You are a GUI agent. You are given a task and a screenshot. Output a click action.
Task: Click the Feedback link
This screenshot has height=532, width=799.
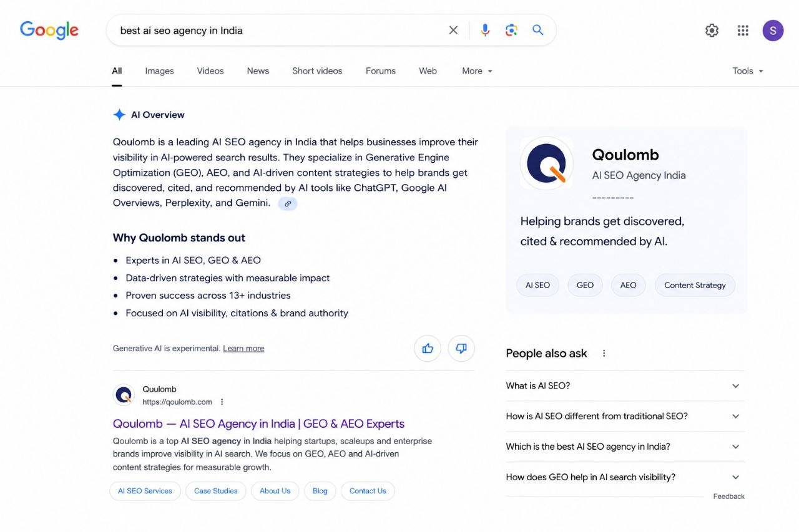729,496
